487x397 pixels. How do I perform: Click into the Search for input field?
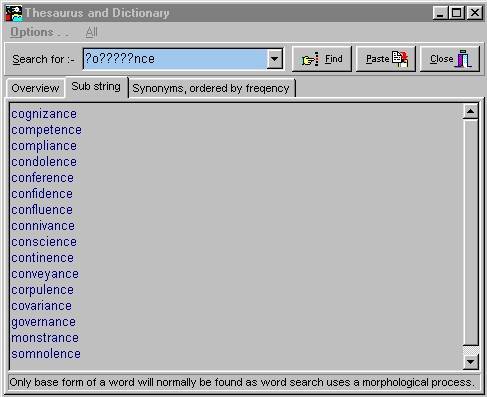click(x=175, y=59)
